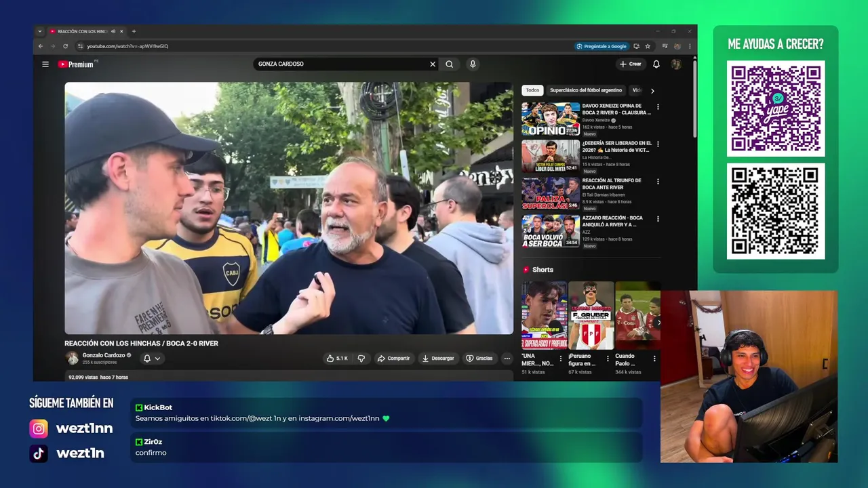868x488 pixels.
Task: Open the account avatar menu in header
Action: tap(676, 64)
